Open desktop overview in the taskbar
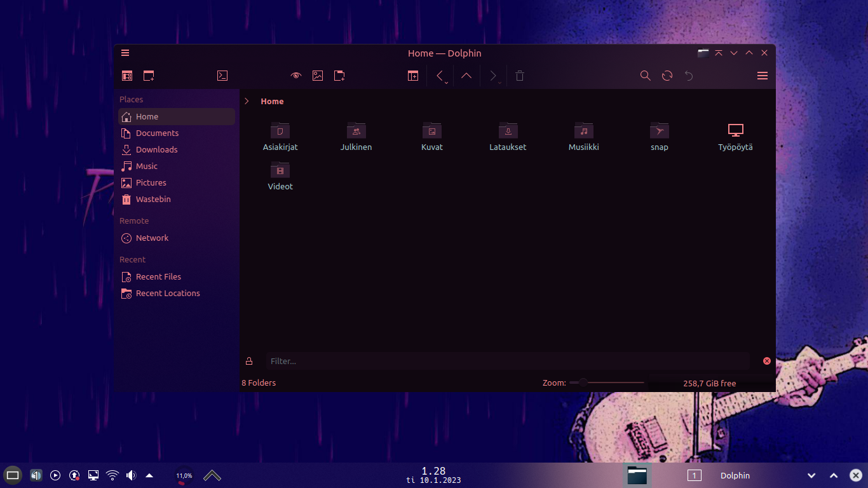Screen dimensions: 868x488 (x=13, y=475)
